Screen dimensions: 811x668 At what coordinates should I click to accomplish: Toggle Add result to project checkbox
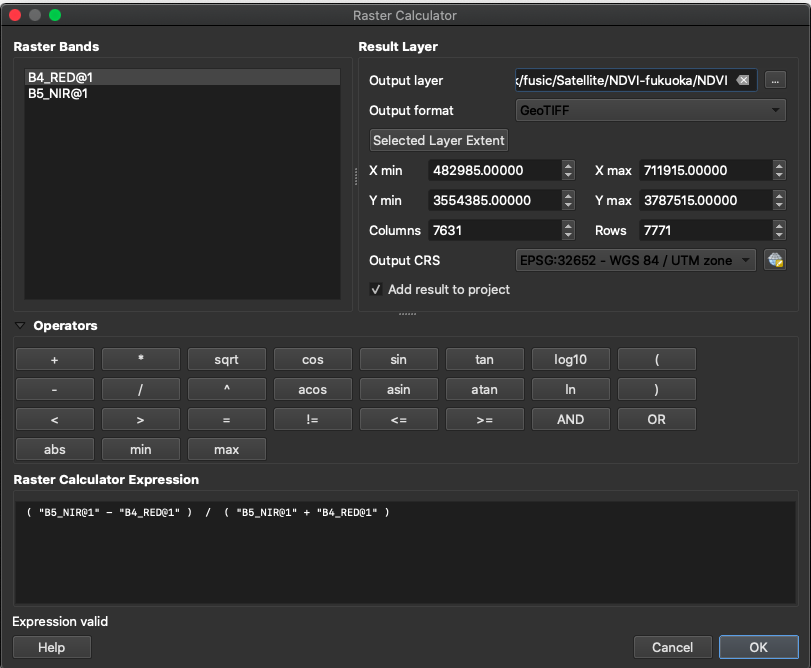pyautogui.click(x=376, y=289)
